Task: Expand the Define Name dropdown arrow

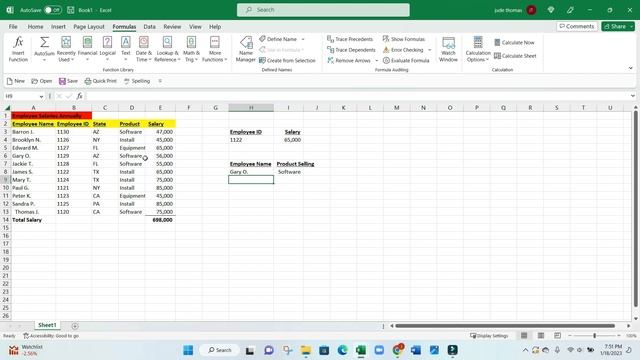Action: (303, 39)
